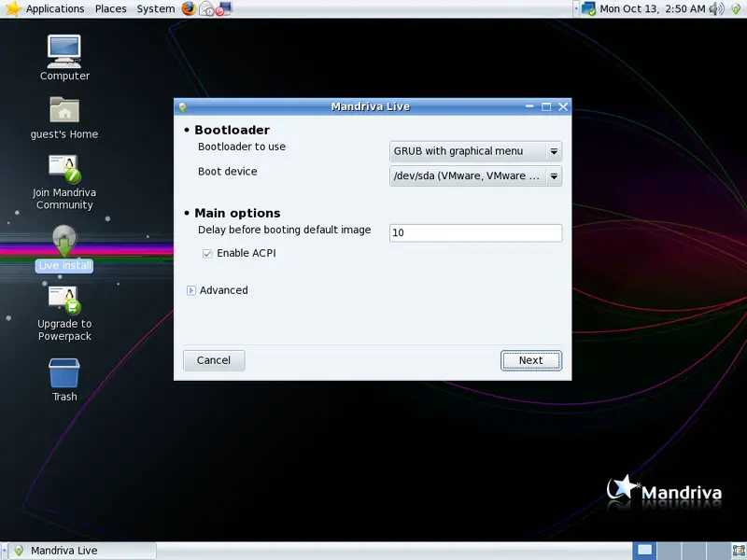Click 'Delay before booting default image' label

[285, 230]
